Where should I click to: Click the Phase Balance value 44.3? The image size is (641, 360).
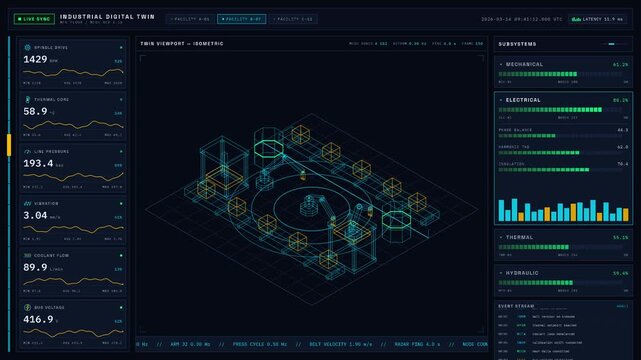click(623, 130)
